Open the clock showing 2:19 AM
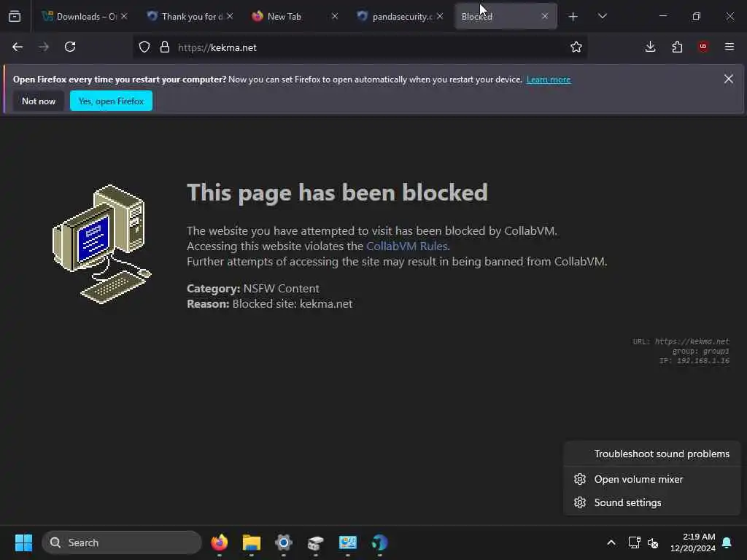This screenshot has width=747, height=560. 693,542
